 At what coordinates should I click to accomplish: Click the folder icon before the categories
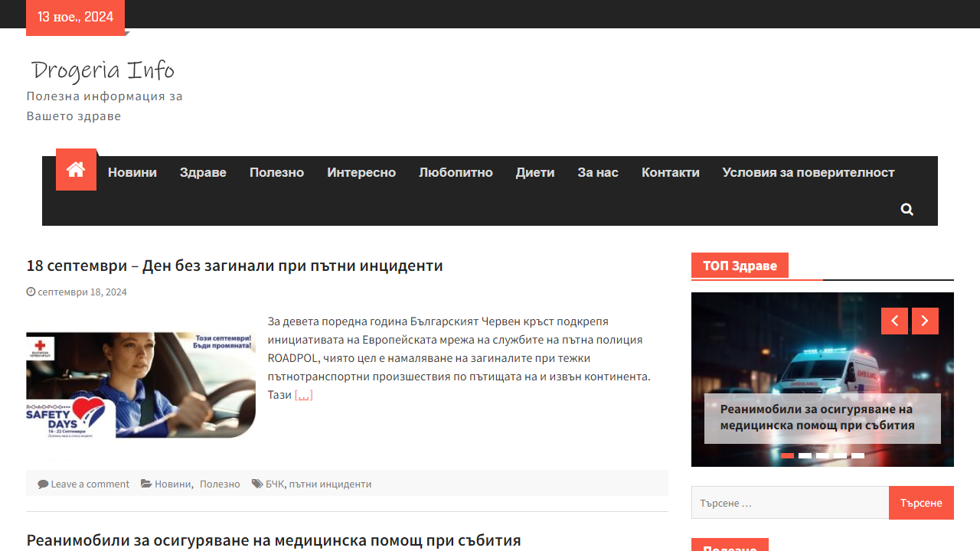tap(145, 483)
